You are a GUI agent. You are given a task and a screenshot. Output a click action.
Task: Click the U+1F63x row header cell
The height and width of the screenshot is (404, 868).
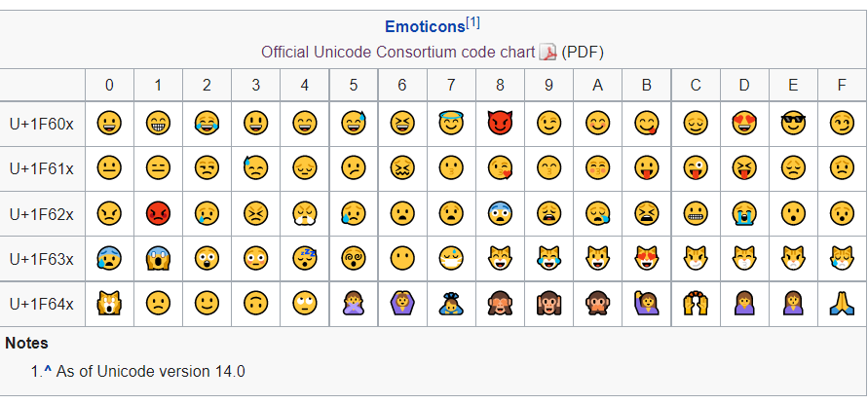(x=43, y=258)
